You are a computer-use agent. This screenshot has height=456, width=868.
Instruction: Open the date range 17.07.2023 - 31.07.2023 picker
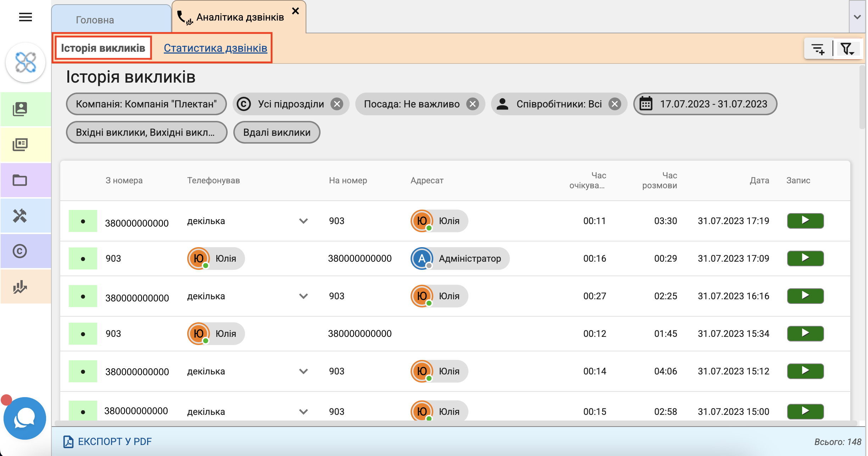(x=705, y=104)
